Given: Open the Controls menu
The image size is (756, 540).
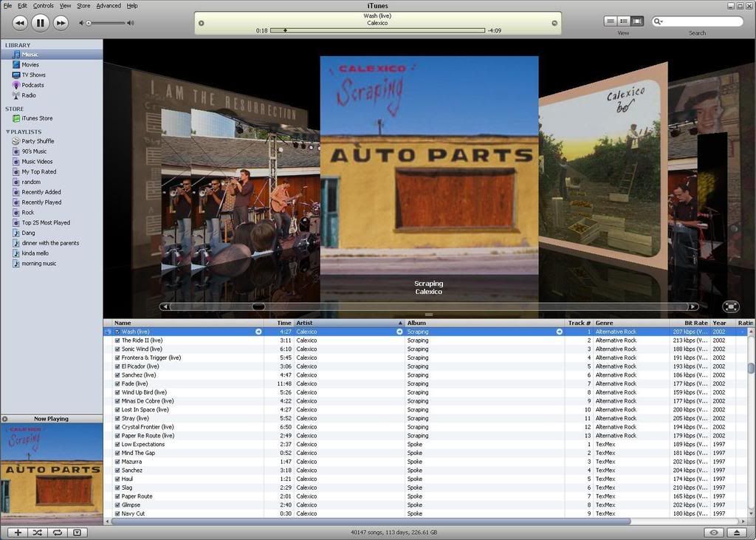Looking at the screenshot, I should point(44,6).
